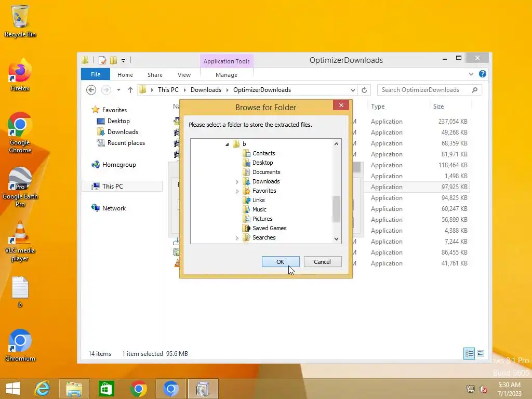Switch to the Home ribbon tab
The image size is (532, 399).
pos(125,75)
